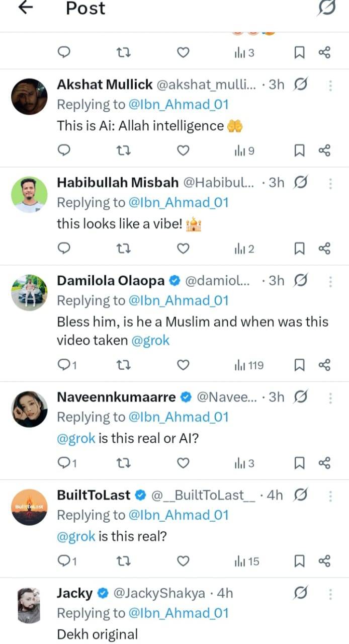Open more options for Habibullah Misbah's reply

click(330, 183)
